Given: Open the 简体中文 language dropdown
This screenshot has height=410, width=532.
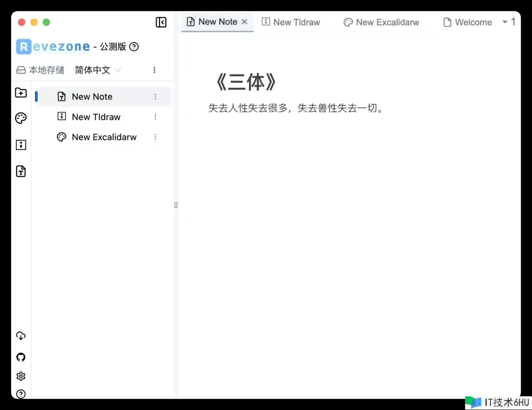Looking at the screenshot, I should pyautogui.click(x=98, y=70).
